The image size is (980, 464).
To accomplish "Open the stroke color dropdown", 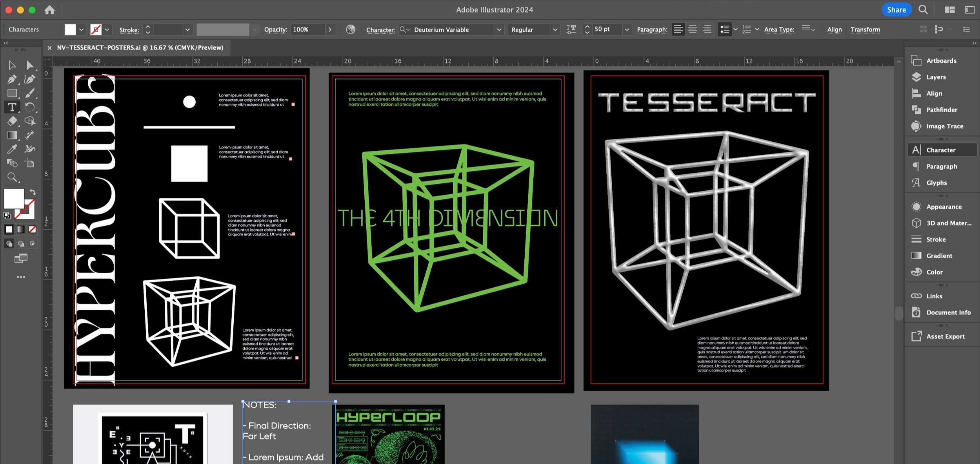I will tap(107, 29).
